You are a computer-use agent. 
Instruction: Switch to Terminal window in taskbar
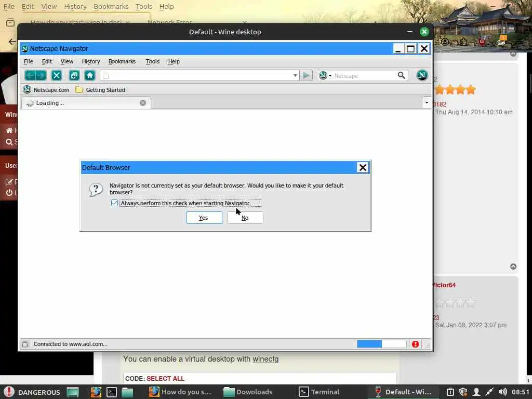point(319,392)
